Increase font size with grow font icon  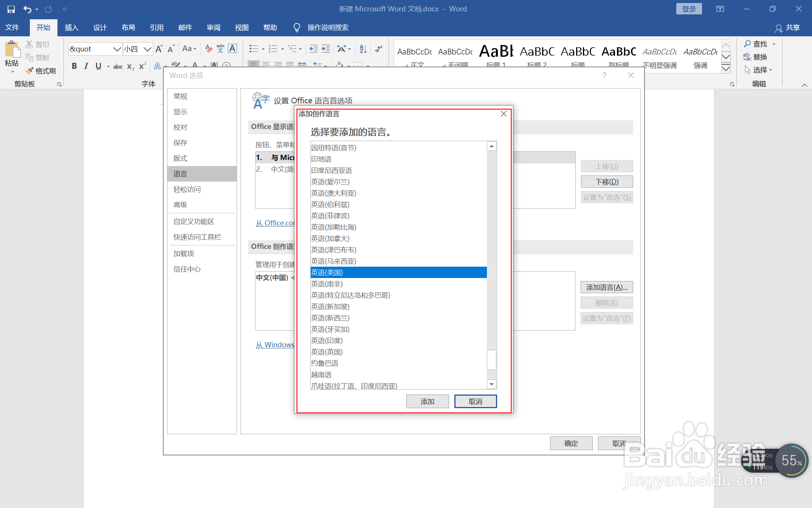tap(159, 49)
